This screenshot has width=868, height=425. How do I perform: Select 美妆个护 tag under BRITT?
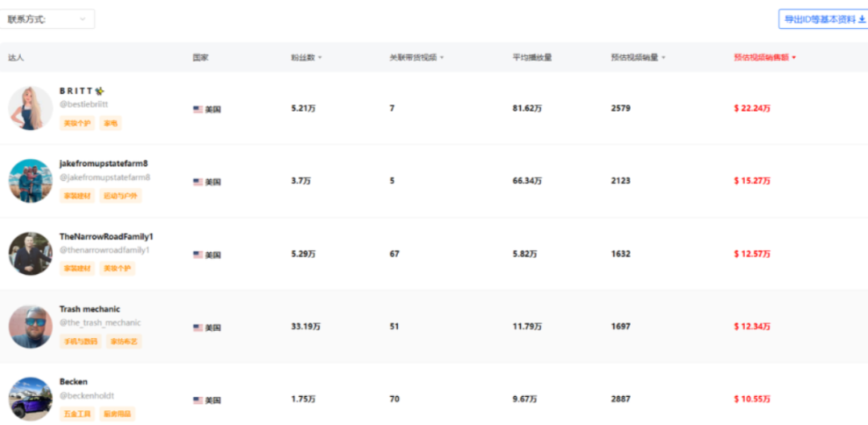pyautogui.click(x=77, y=123)
